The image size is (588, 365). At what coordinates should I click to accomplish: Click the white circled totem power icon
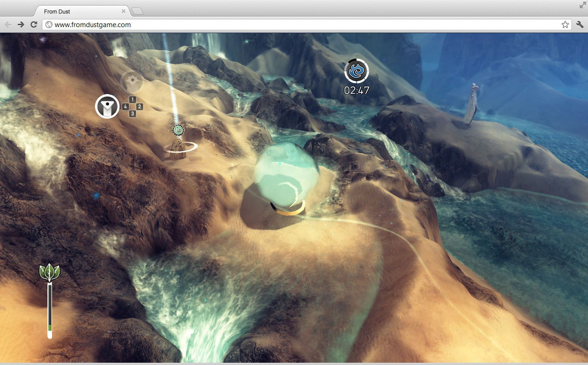pos(107,107)
